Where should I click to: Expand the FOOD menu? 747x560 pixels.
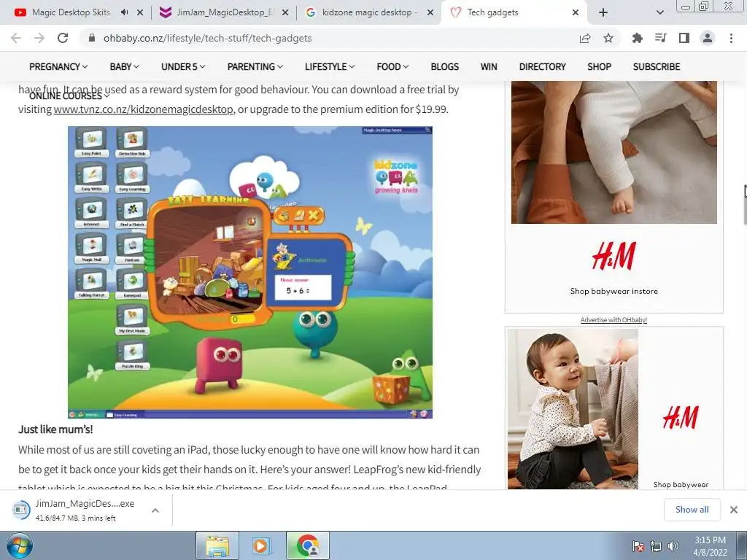tap(392, 66)
